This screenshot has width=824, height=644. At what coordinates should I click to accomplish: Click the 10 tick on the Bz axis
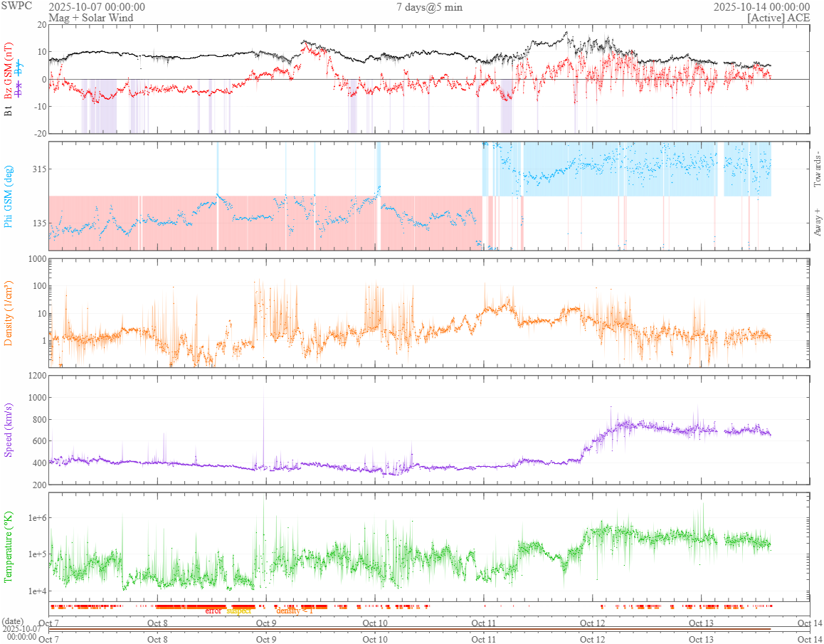tap(41, 52)
